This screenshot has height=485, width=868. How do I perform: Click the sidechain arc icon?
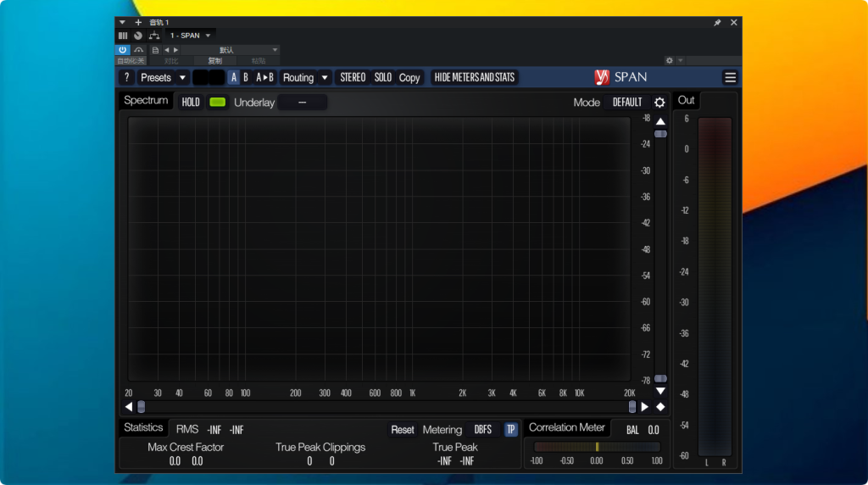point(138,50)
